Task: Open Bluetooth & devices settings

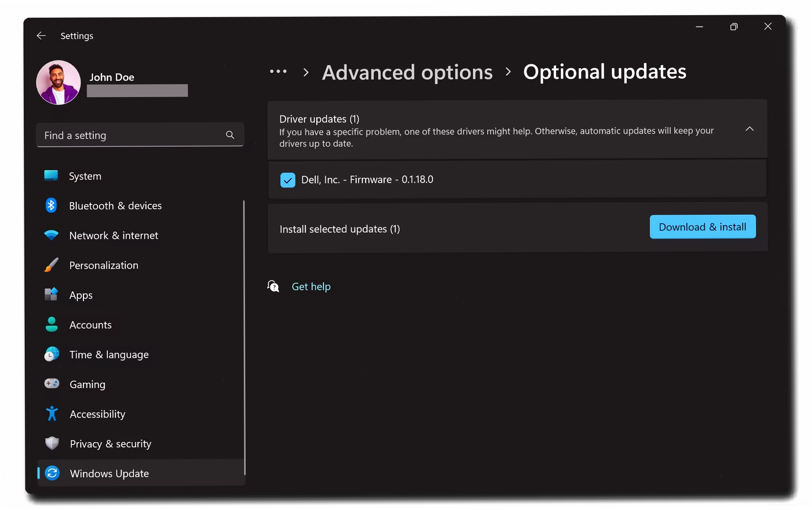Action: tap(140, 206)
